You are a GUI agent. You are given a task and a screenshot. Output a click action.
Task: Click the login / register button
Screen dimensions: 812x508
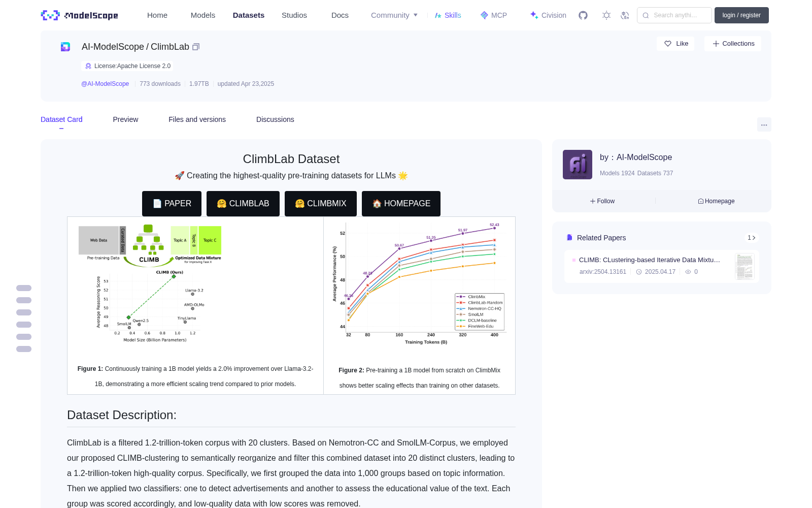pos(741,15)
